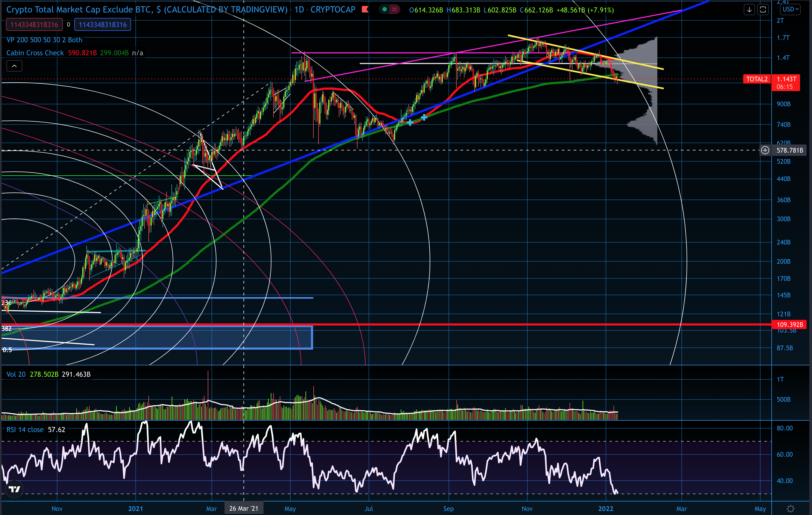Click the down-arrow button near USD
Screen dimensions: 812x515
749,10
